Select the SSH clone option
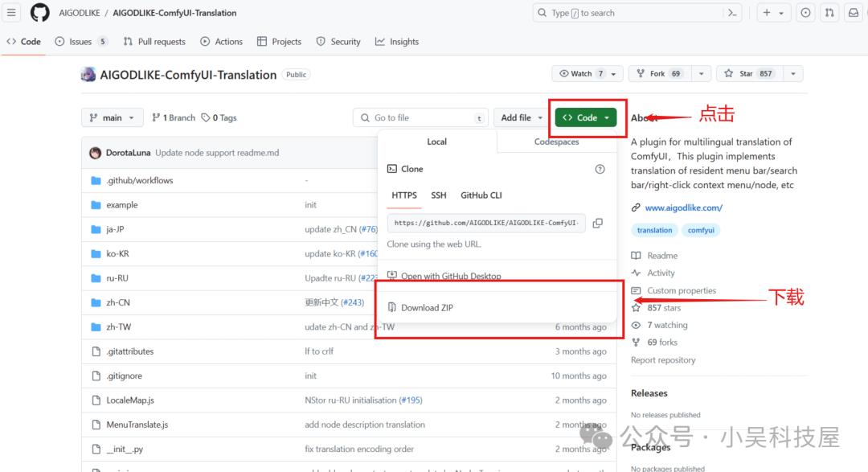This screenshot has height=472, width=868. pyautogui.click(x=439, y=195)
